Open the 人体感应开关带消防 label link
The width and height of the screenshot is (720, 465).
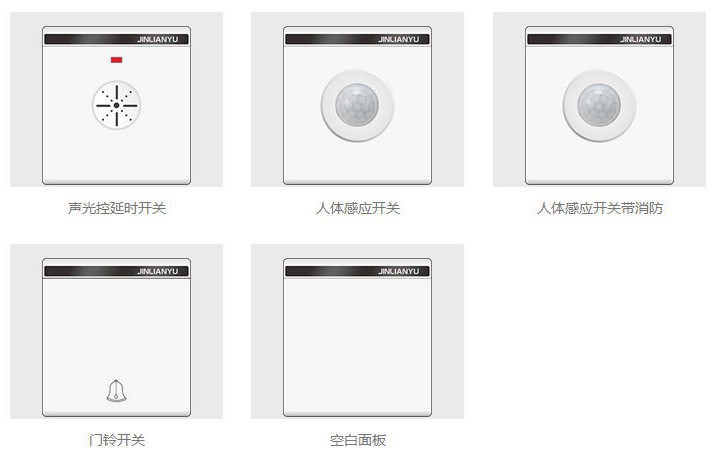[x=600, y=208]
